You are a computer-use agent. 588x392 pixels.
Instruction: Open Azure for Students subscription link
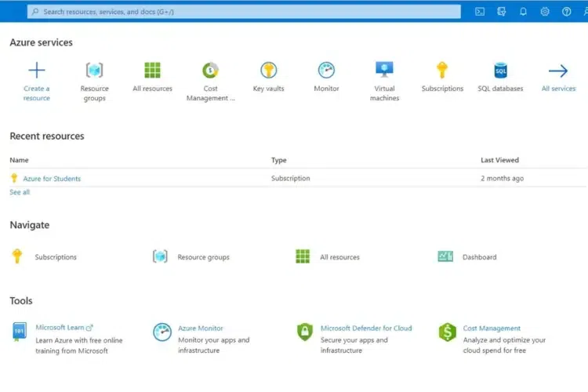[x=52, y=179]
